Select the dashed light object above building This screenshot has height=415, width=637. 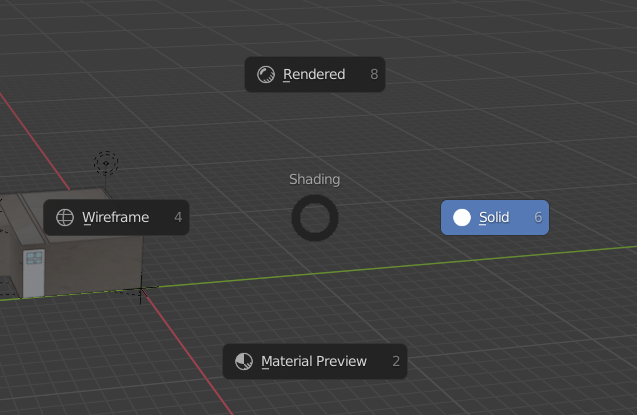click(x=106, y=163)
